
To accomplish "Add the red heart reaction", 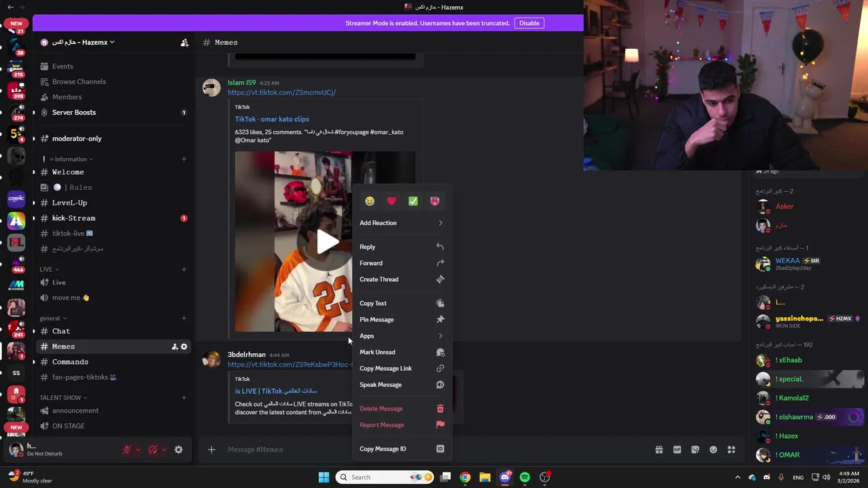I will coord(391,201).
